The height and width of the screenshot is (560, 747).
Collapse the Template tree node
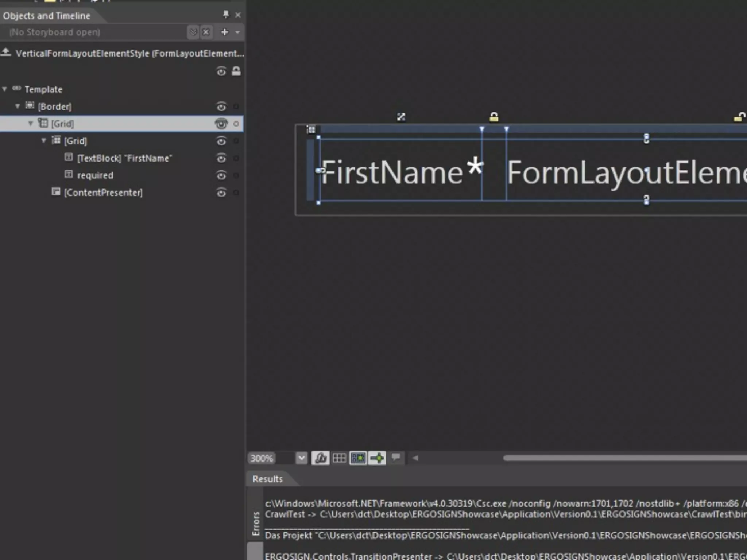(5, 89)
